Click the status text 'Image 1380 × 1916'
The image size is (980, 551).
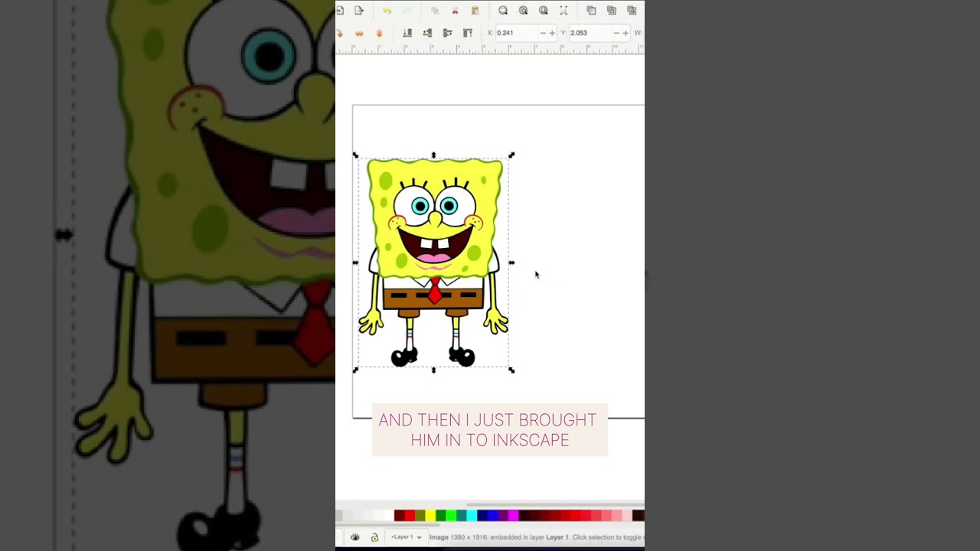tap(459, 537)
